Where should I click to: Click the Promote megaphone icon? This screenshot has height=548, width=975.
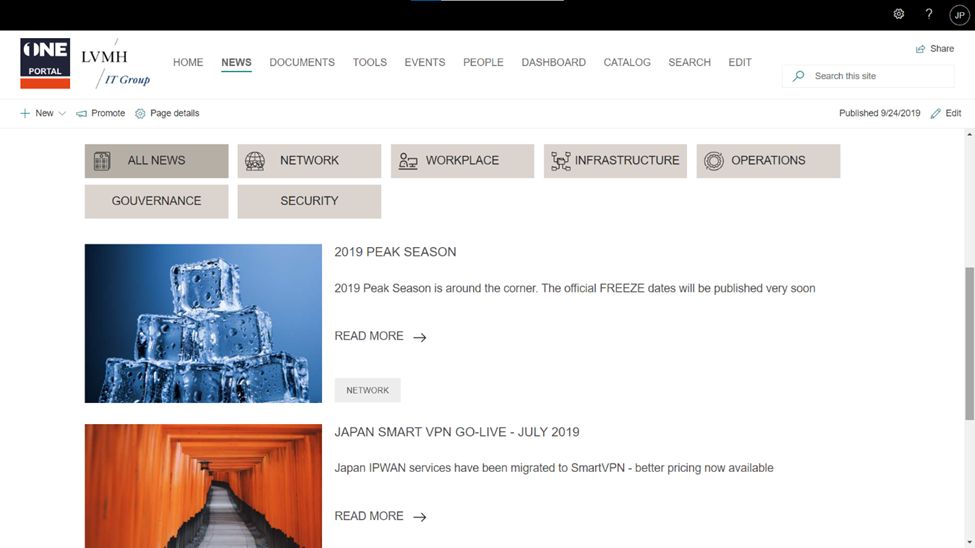(81, 114)
